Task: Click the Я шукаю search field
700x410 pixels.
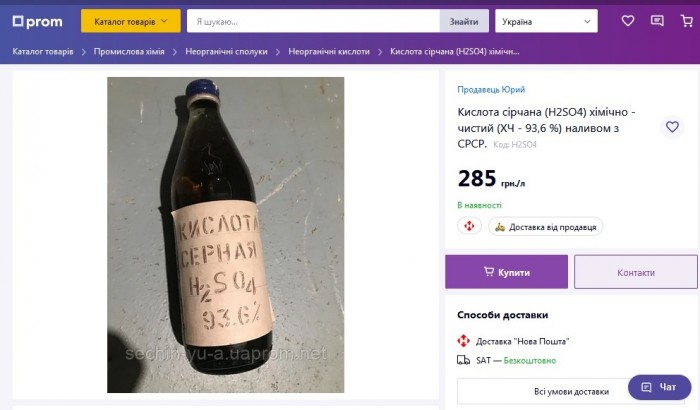Action: point(312,21)
